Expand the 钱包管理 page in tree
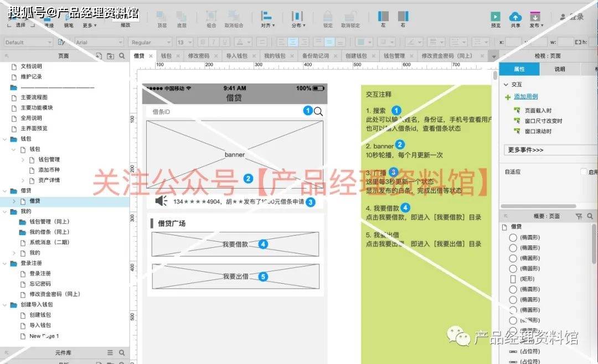This screenshot has height=364, width=598. [x=23, y=159]
